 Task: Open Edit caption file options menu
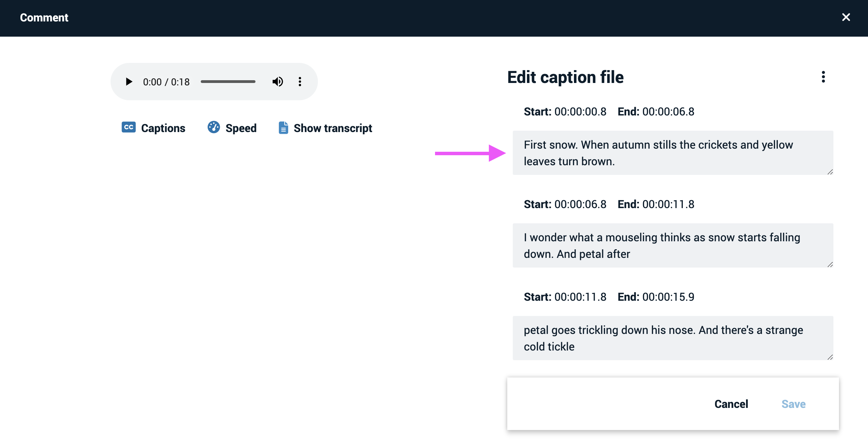tap(823, 77)
